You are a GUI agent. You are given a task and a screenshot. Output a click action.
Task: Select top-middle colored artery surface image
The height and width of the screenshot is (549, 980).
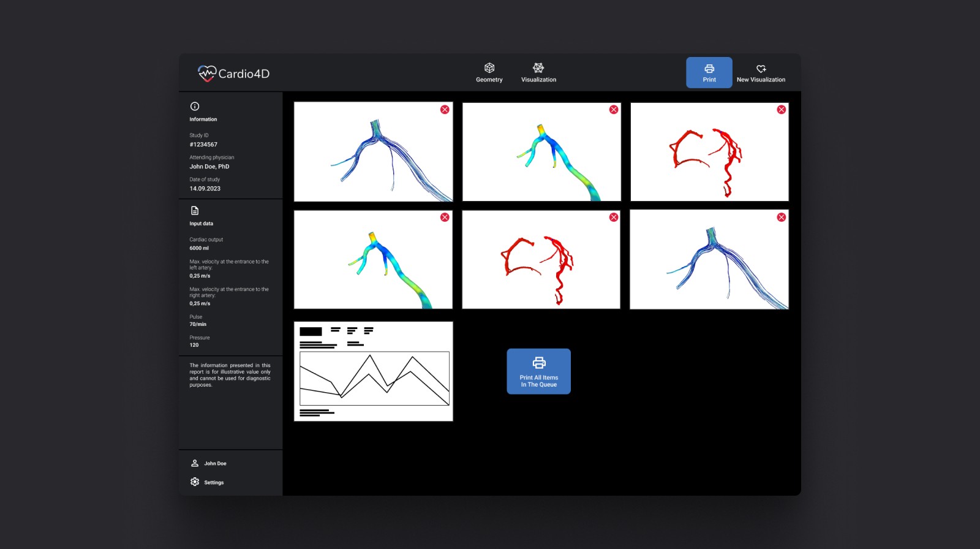541,151
